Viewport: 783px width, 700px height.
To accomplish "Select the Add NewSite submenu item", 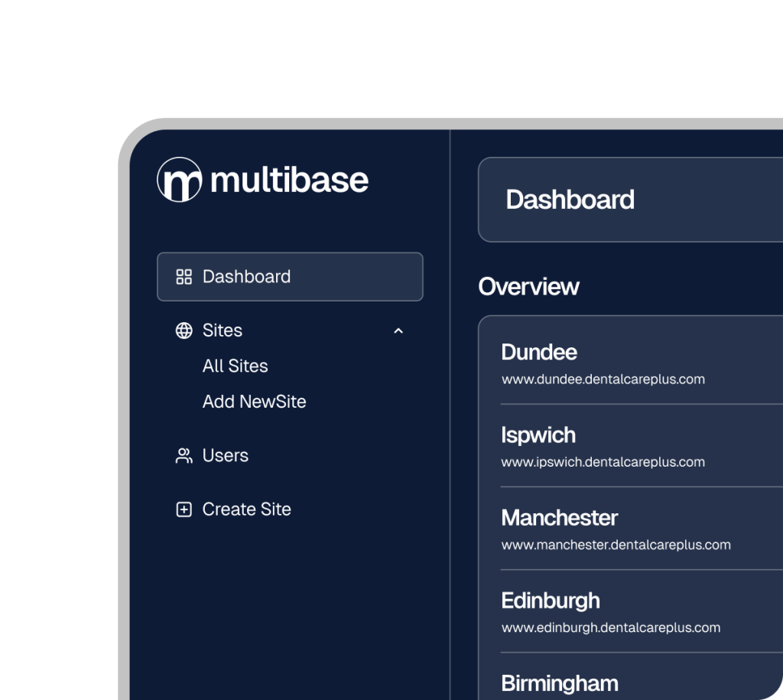I will click(254, 402).
